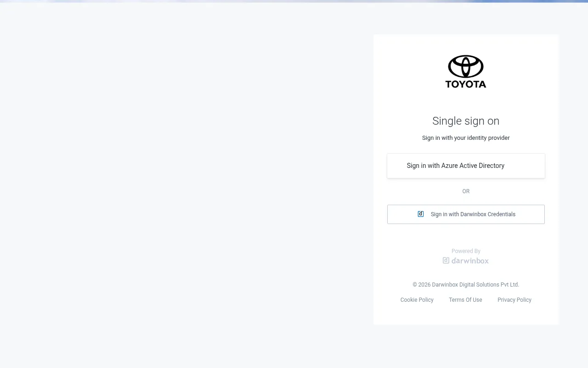Sign in with Azure Active Directory

(466, 166)
